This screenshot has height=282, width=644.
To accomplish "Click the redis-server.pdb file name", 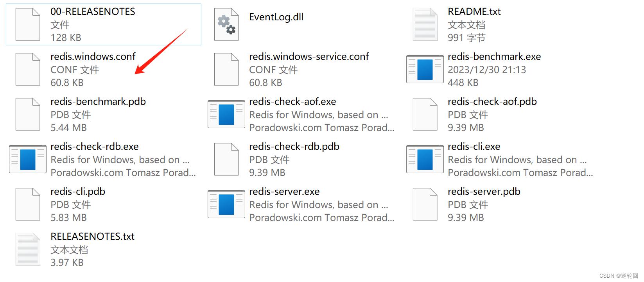I will [484, 192].
